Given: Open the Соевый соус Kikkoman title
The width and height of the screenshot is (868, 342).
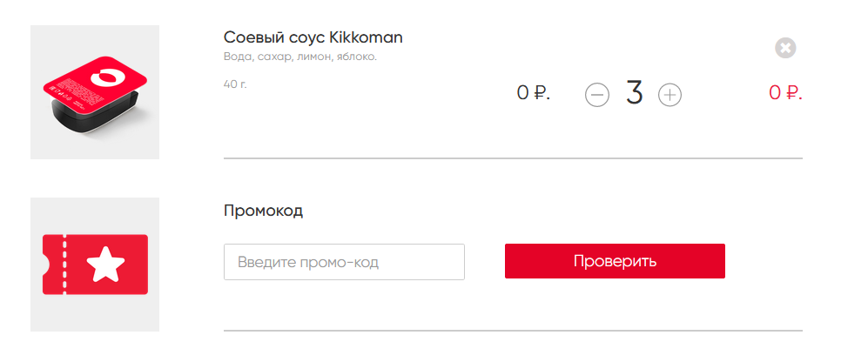Looking at the screenshot, I should (313, 37).
